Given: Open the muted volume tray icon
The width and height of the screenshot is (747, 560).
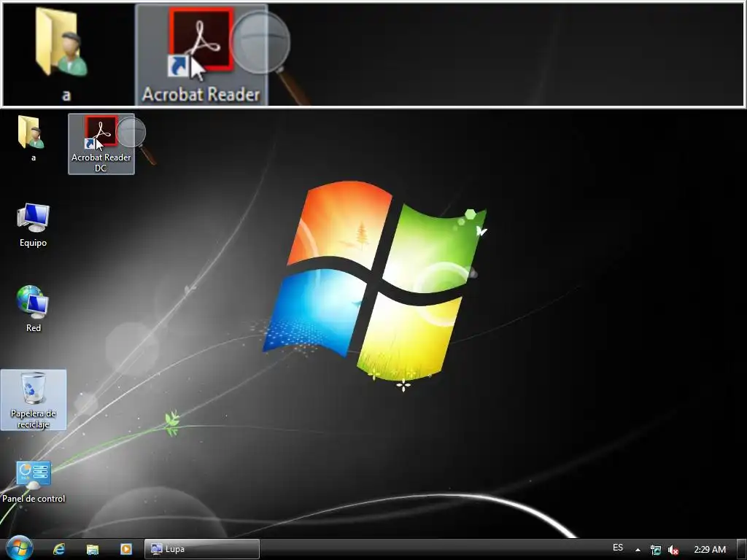Looking at the screenshot, I should (x=673, y=550).
